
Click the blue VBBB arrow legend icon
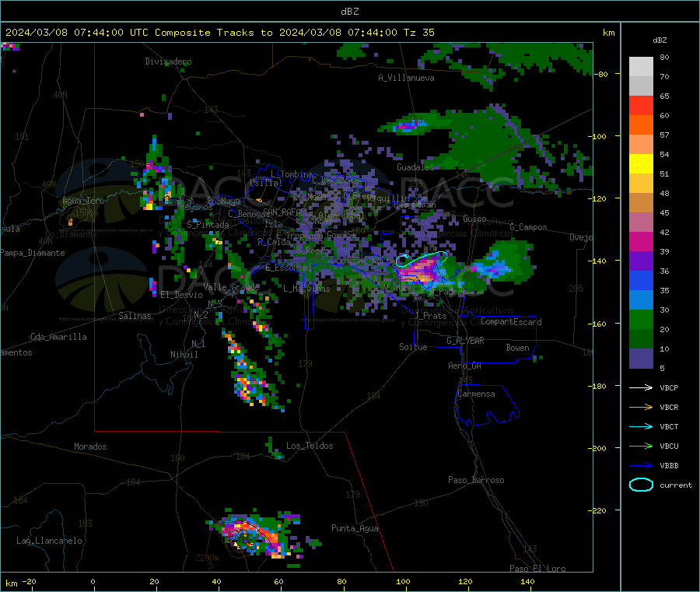pyautogui.click(x=641, y=466)
